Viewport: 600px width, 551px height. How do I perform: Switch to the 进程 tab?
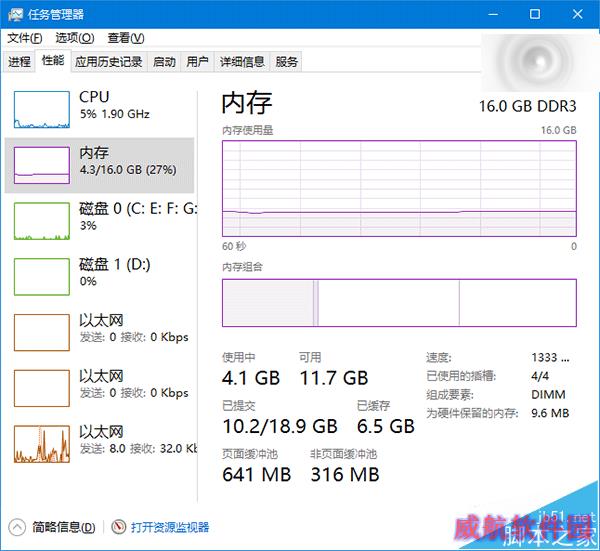click(19, 61)
